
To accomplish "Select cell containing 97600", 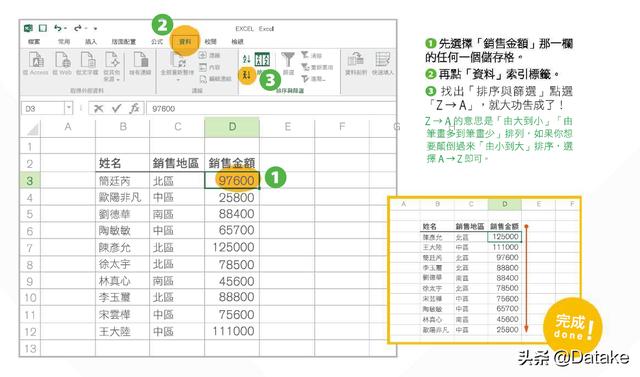I will (232, 180).
